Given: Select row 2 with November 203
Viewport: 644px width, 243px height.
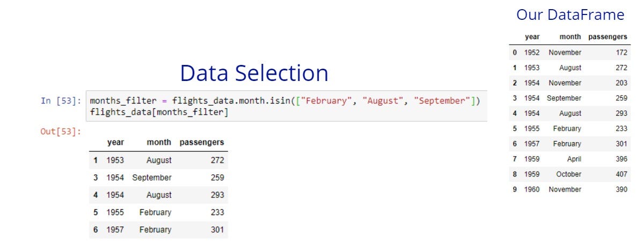Looking at the screenshot, I should pyautogui.click(x=570, y=83).
